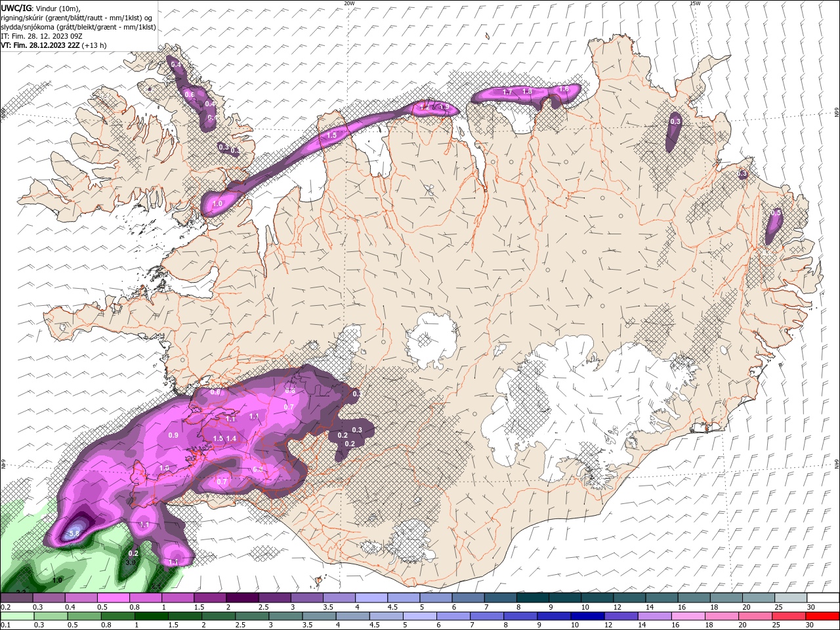The image size is (840, 630).
Task: Click the '15W' longitude label at the top
Action: click(x=695, y=3)
